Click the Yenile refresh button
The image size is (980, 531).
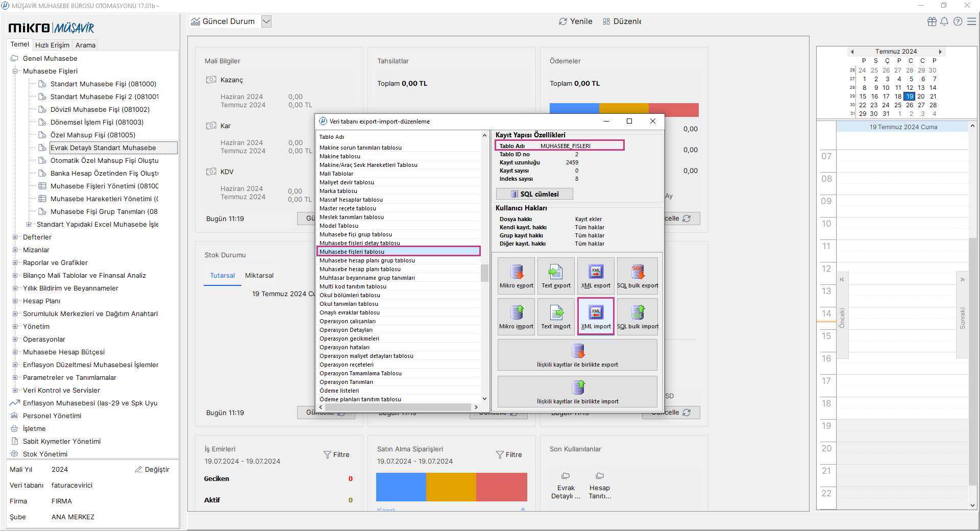[576, 21]
